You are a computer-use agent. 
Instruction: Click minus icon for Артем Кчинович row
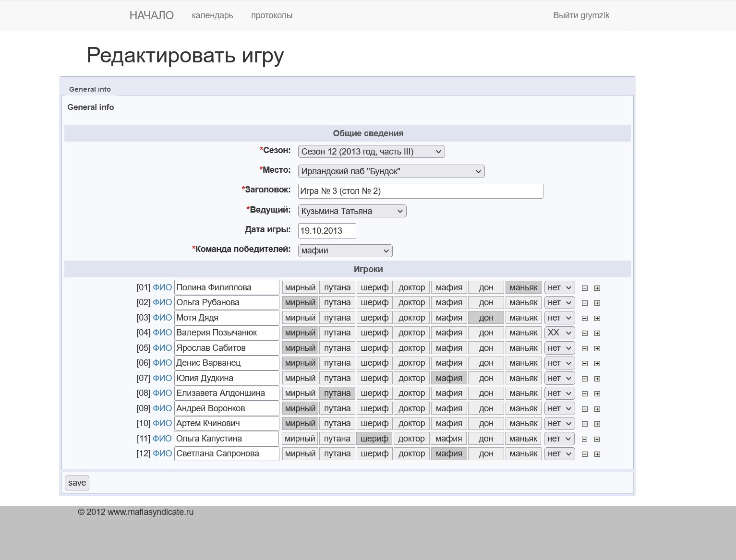pyautogui.click(x=585, y=424)
